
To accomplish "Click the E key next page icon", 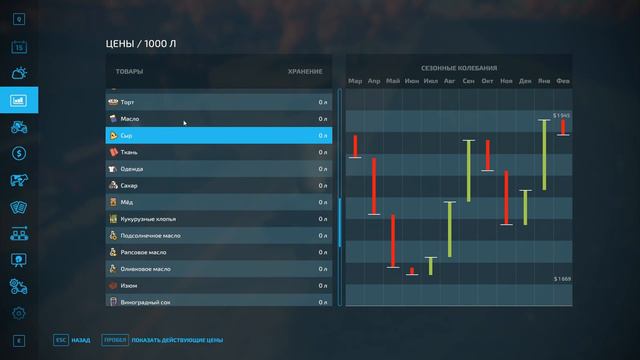I will pos(19,341).
